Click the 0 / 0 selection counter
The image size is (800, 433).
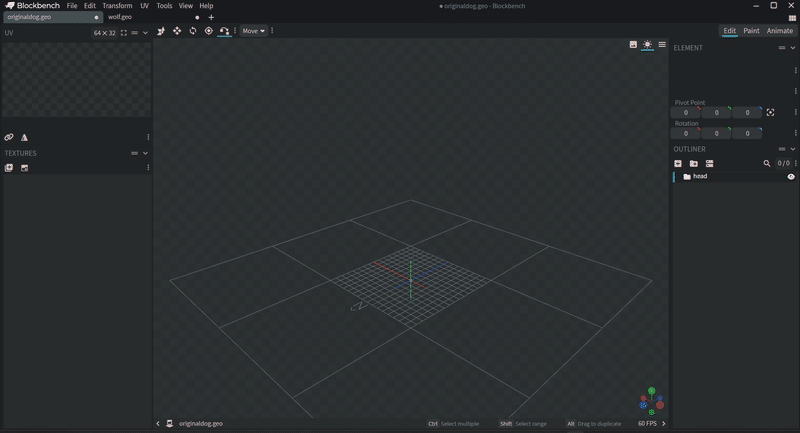pyautogui.click(x=783, y=164)
